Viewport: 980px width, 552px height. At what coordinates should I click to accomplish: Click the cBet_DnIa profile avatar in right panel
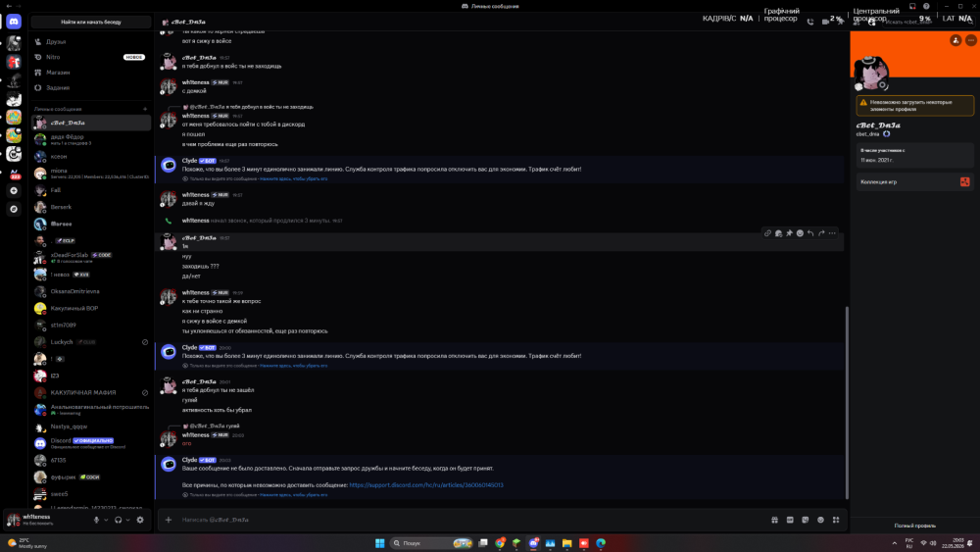pyautogui.click(x=871, y=72)
